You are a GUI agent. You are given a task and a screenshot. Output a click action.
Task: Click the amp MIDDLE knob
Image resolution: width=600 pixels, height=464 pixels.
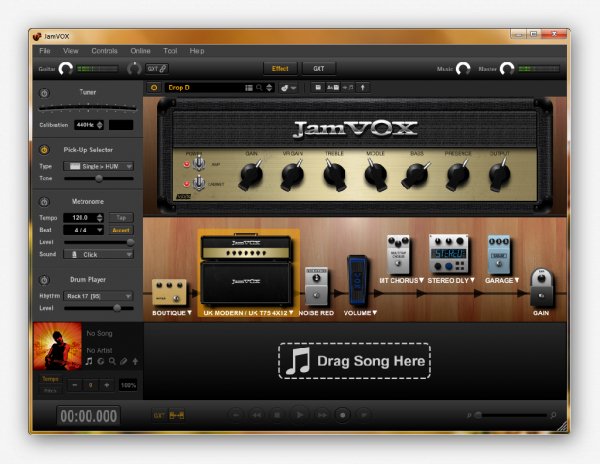375,175
